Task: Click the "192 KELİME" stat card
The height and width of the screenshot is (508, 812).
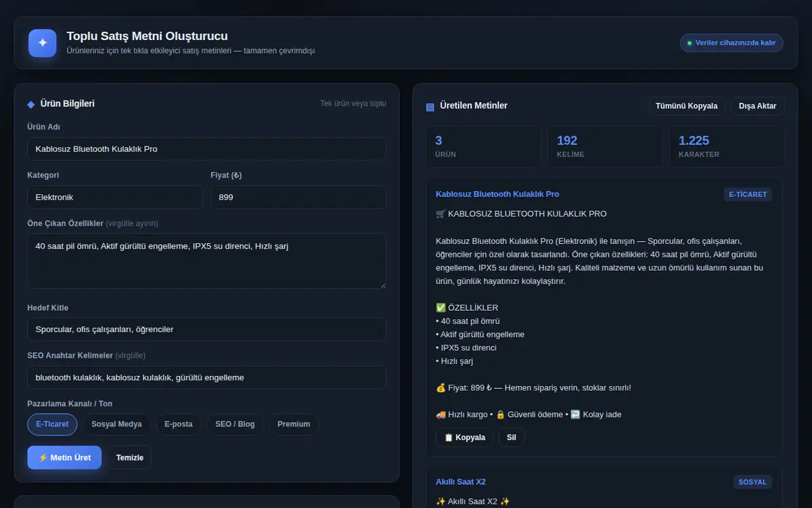Action: pos(605,146)
